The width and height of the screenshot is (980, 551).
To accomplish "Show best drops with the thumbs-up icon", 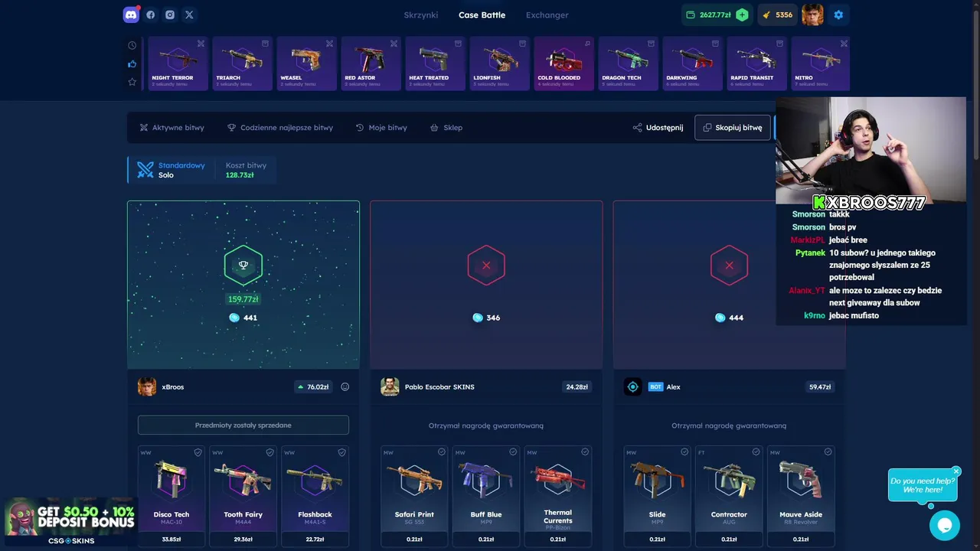I will [x=132, y=64].
